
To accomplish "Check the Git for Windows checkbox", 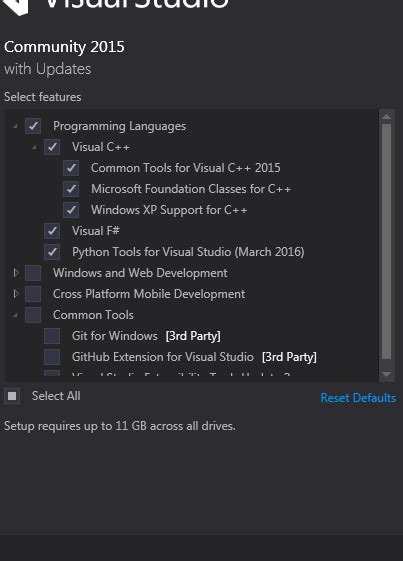I will click(52, 336).
